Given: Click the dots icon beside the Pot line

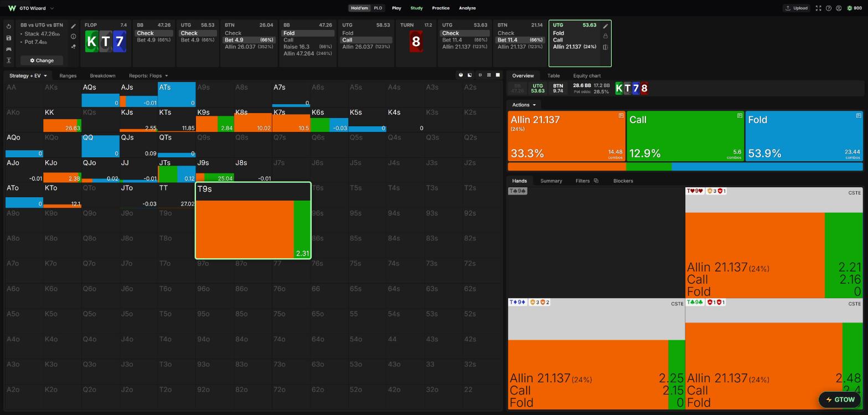Looking at the screenshot, I should (x=73, y=47).
